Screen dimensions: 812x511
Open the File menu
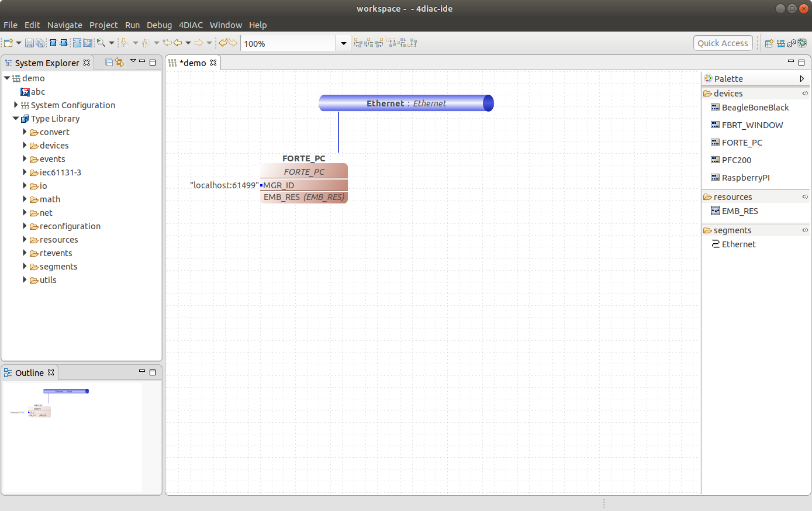coord(11,25)
